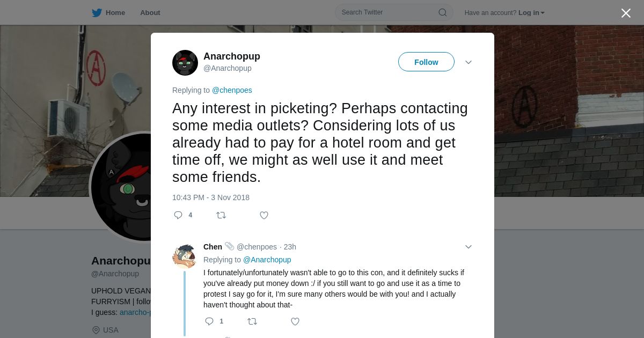Image resolution: width=644 pixels, height=338 pixels.
Task: Go to the About page
Action: click(150, 13)
